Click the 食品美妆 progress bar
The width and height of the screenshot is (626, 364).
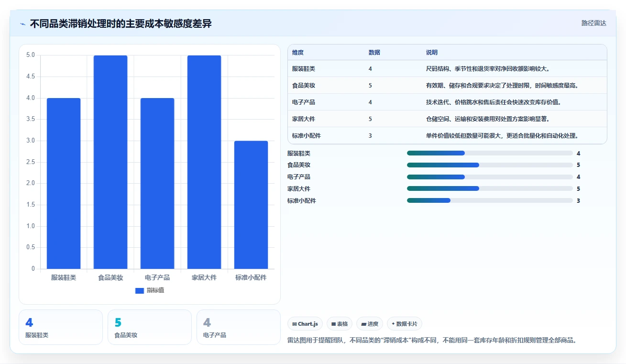tap(490, 165)
